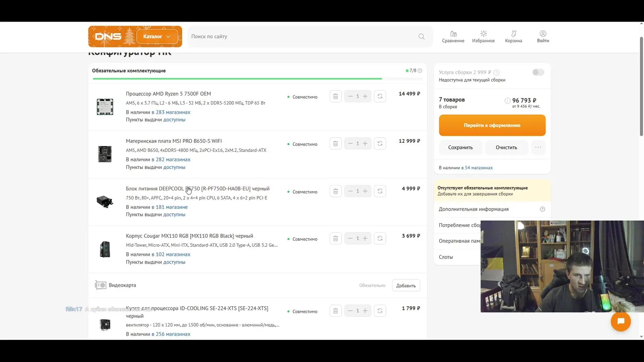
Task: Increase quantity of MSI PRO B650-S motherboard
Action: (x=365, y=143)
